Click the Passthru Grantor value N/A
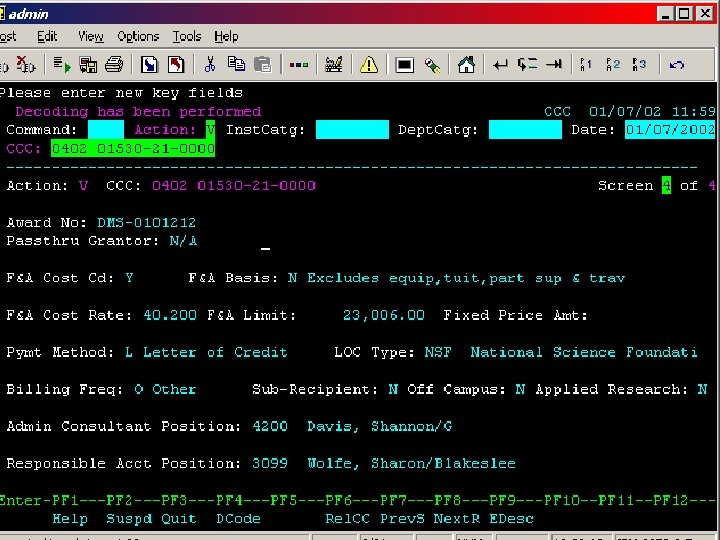Viewport: 720px width, 540px height. [x=183, y=241]
